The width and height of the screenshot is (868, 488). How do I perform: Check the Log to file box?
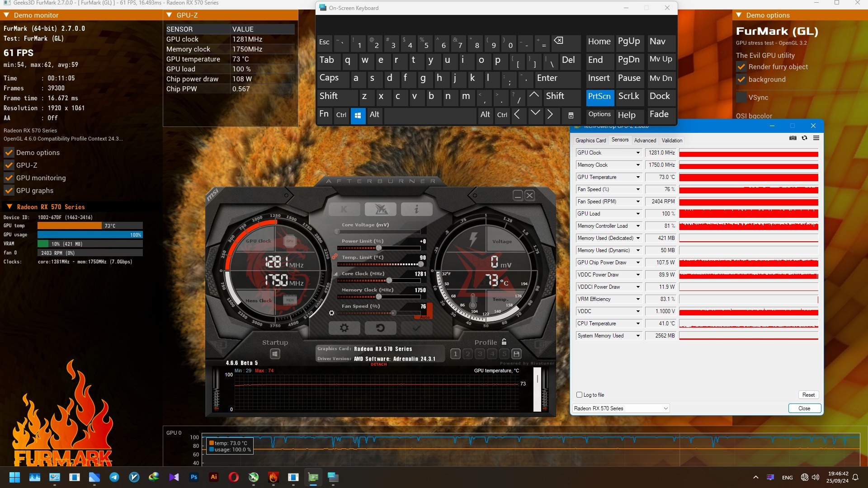[x=579, y=394]
